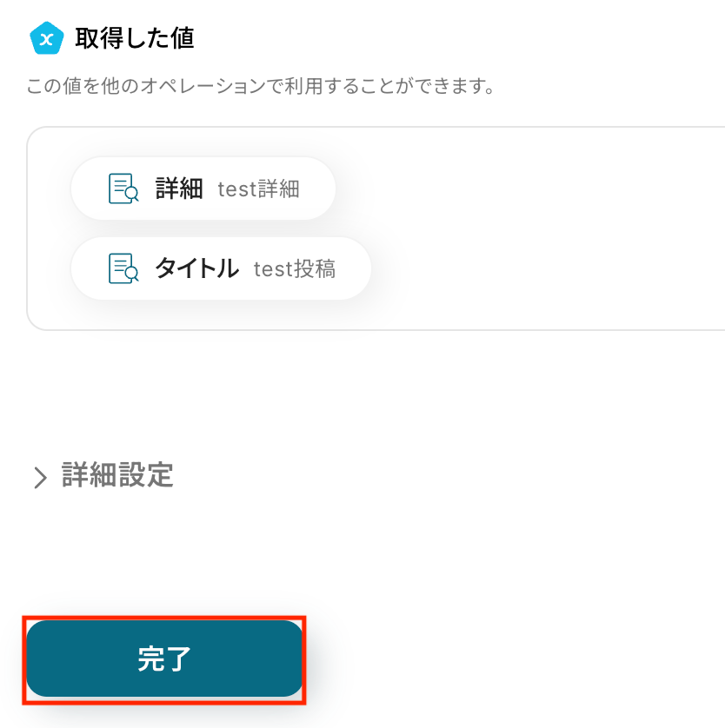725x728 pixels.
Task: Click empty space inside the values box
Action: [539, 278]
